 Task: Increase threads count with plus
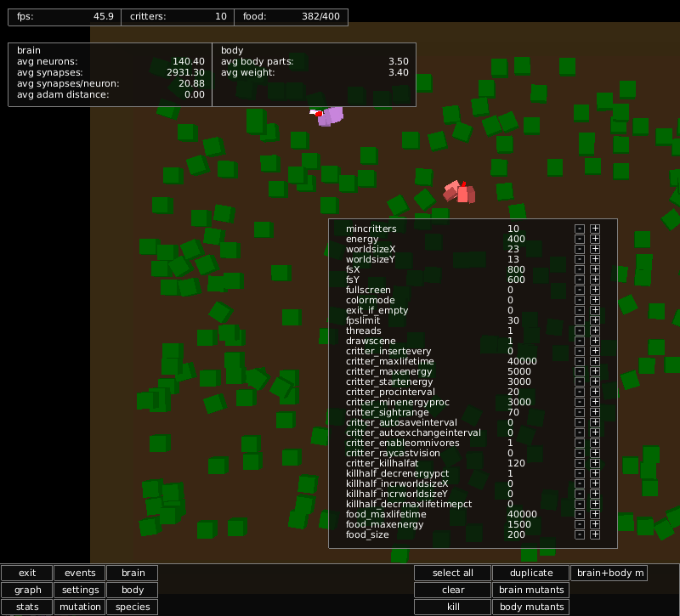tap(595, 331)
